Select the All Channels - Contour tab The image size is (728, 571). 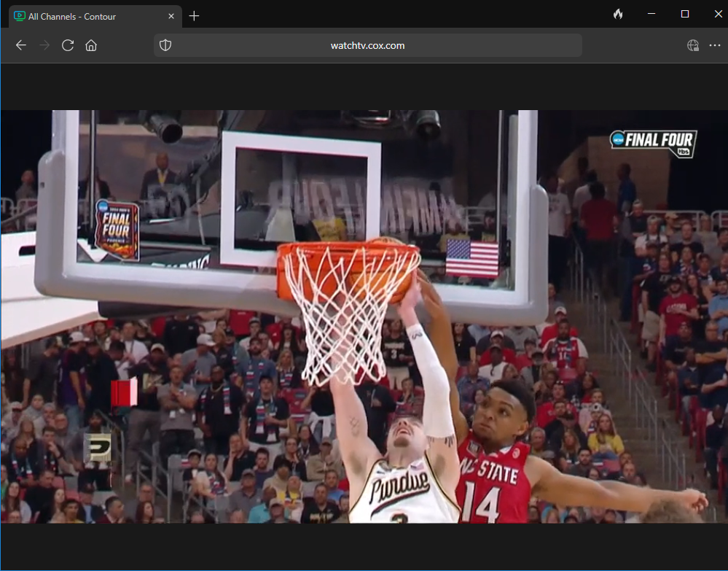[x=95, y=16]
